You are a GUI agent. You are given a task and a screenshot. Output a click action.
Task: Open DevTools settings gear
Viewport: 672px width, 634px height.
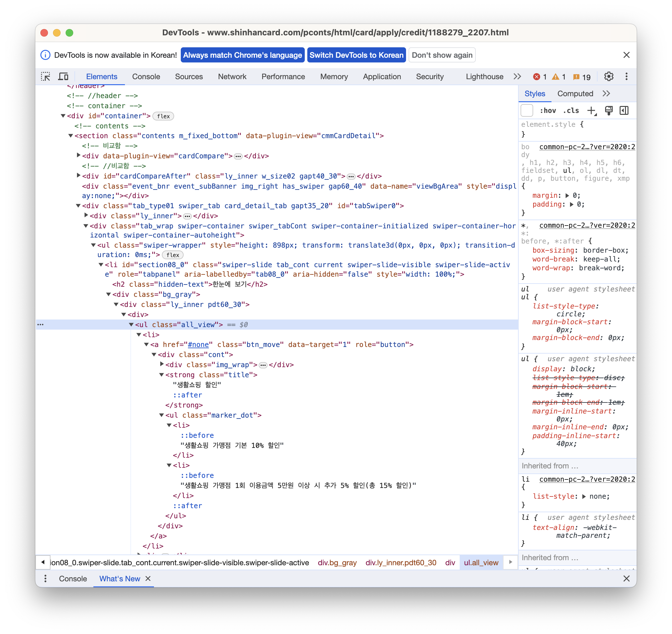coord(609,77)
